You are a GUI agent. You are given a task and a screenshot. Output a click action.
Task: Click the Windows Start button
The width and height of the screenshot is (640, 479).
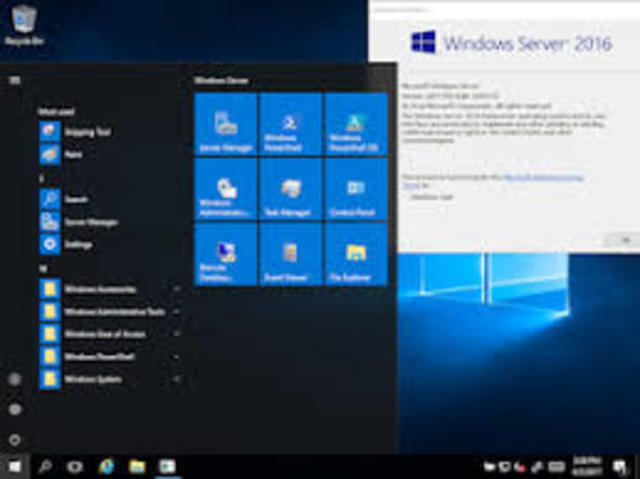[15, 466]
